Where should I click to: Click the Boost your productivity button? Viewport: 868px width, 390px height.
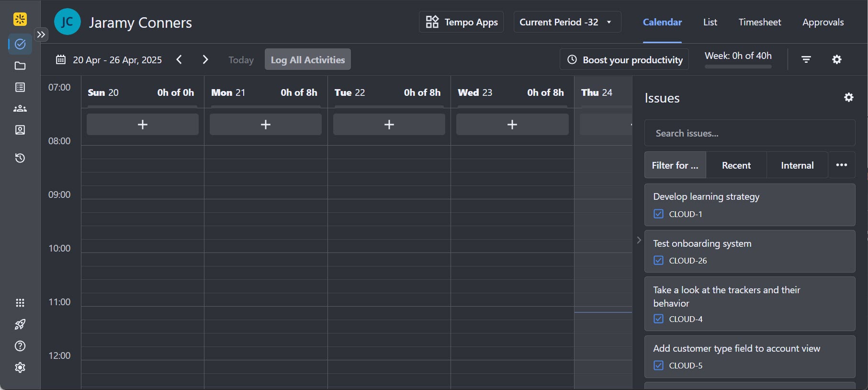click(x=624, y=59)
